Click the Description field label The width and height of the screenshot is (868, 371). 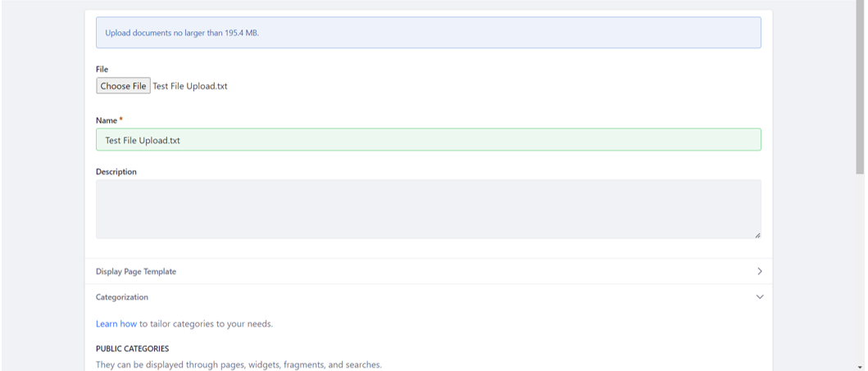point(116,172)
